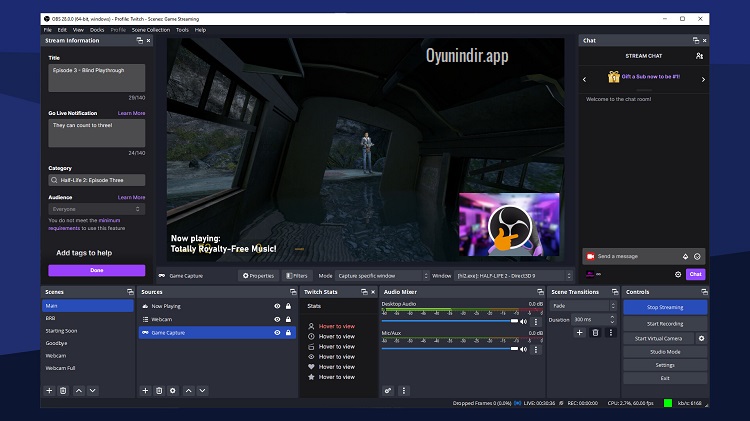The image size is (750, 421).
Task: Click Stop Streaming button
Action: pos(665,307)
